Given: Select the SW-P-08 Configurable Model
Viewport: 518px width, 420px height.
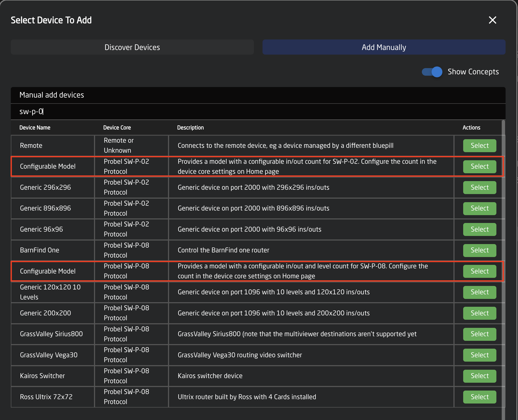Looking at the screenshot, I should point(480,271).
